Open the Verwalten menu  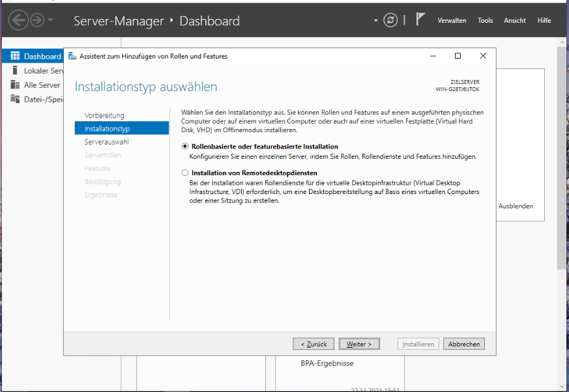pyautogui.click(x=452, y=21)
